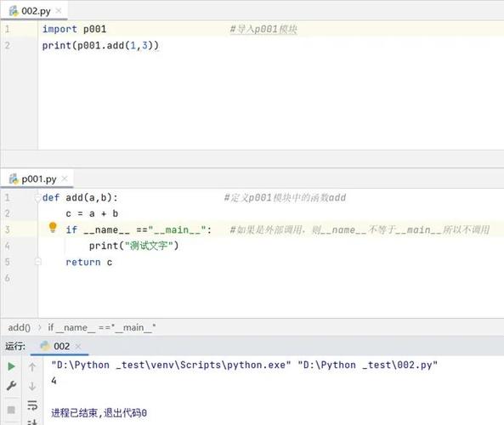
Task: Click line number 2 in 002.py gutter
Action: click(8, 45)
